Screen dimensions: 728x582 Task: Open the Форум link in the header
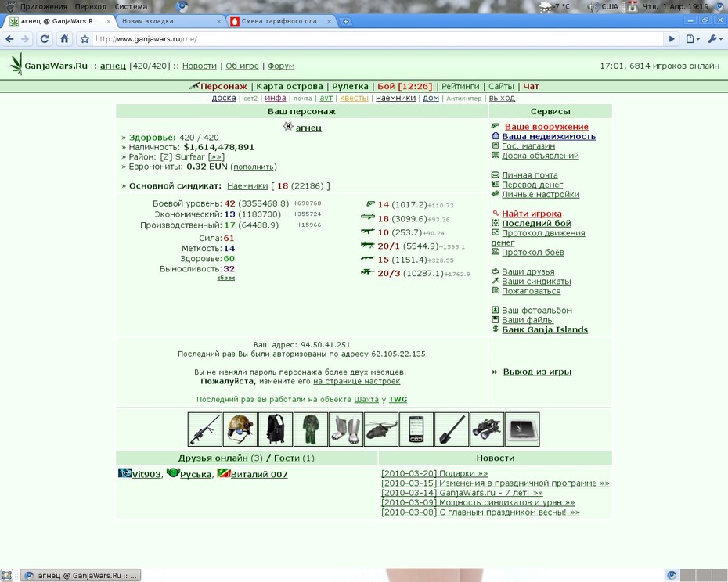281,66
